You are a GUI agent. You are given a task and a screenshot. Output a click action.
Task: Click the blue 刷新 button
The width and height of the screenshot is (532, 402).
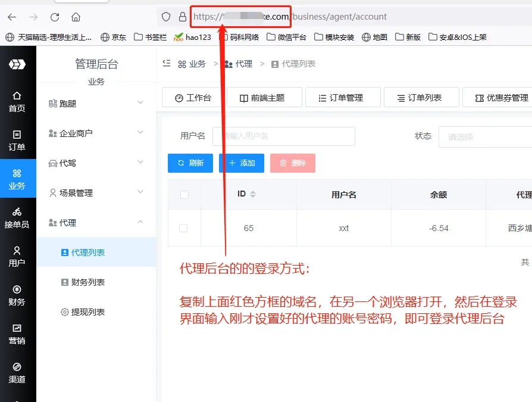190,163
